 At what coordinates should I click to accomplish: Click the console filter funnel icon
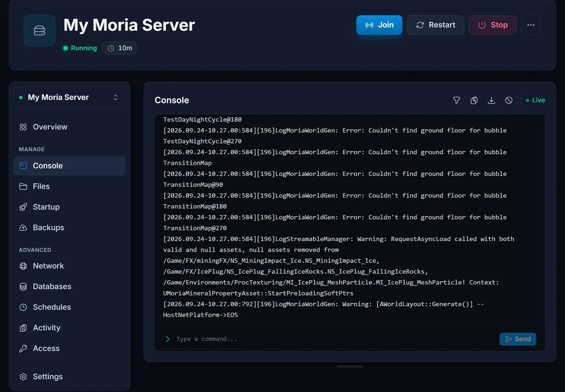pos(457,101)
